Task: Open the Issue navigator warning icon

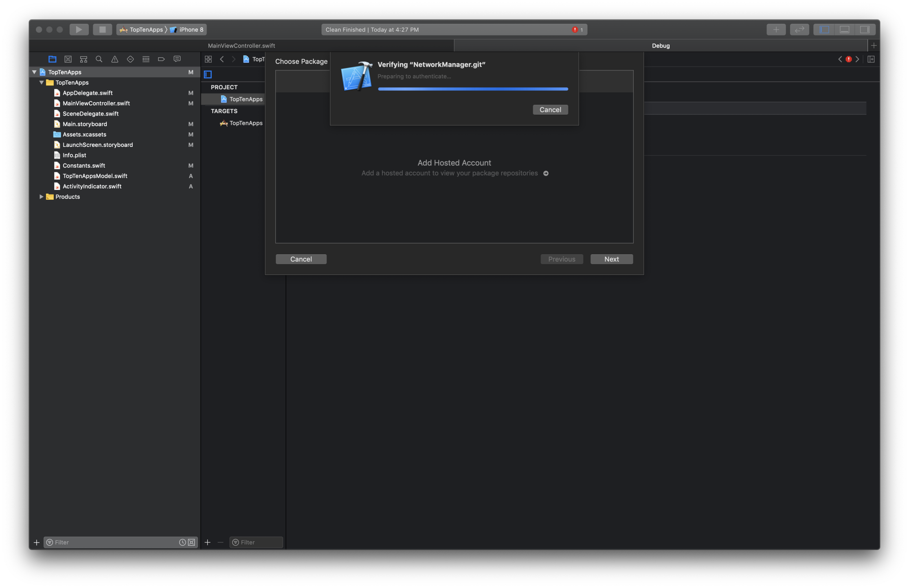Action: (115, 59)
